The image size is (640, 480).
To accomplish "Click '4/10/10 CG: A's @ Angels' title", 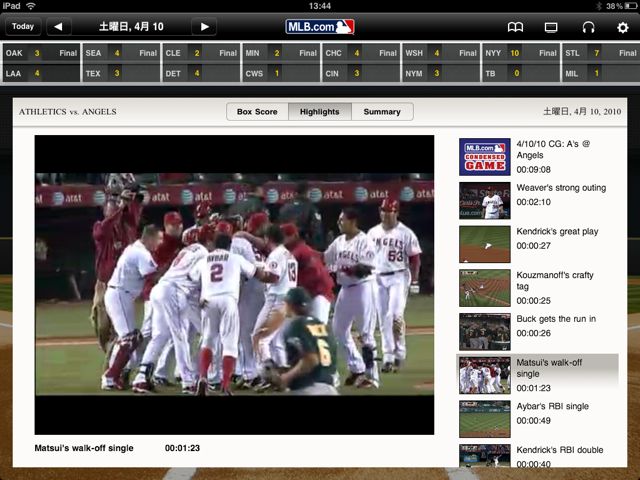I will (553, 149).
